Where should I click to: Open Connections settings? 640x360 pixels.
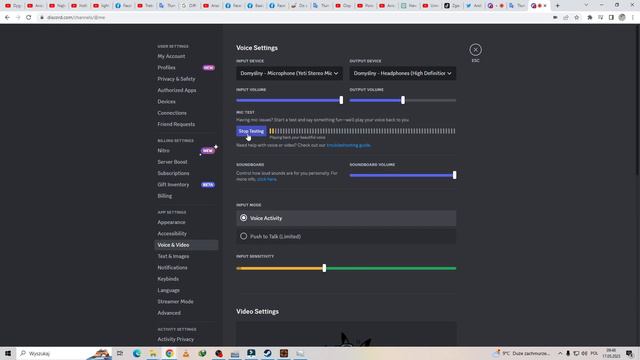tap(172, 113)
